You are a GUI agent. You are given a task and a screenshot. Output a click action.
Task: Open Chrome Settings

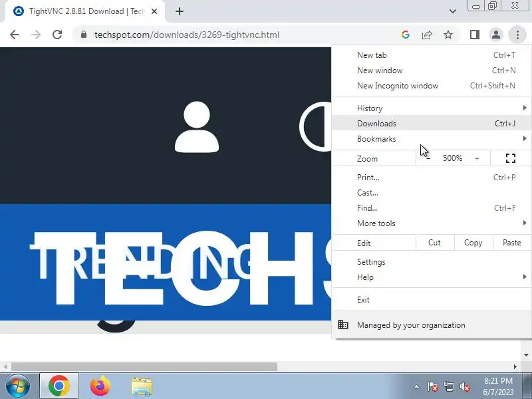pos(431,262)
